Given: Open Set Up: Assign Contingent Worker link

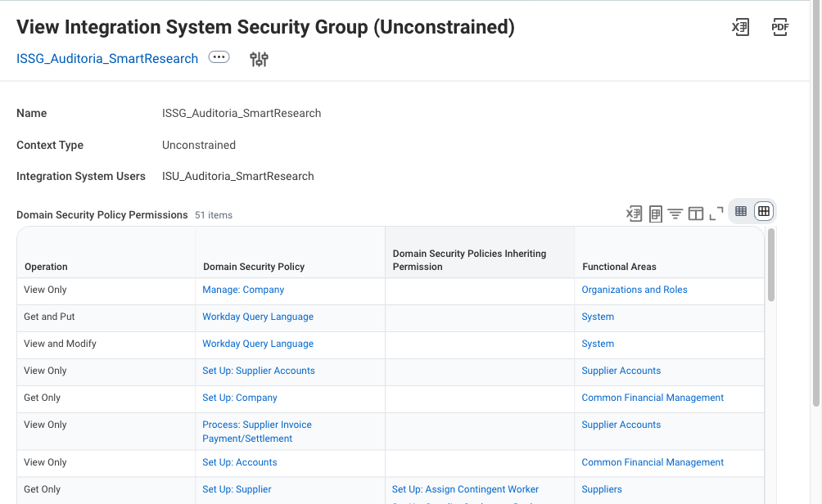Looking at the screenshot, I should [465, 489].
